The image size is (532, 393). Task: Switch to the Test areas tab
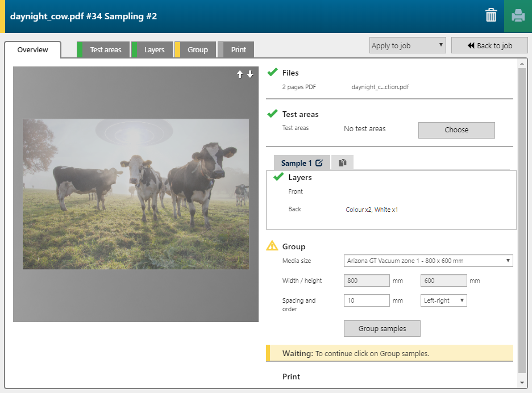coord(103,50)
